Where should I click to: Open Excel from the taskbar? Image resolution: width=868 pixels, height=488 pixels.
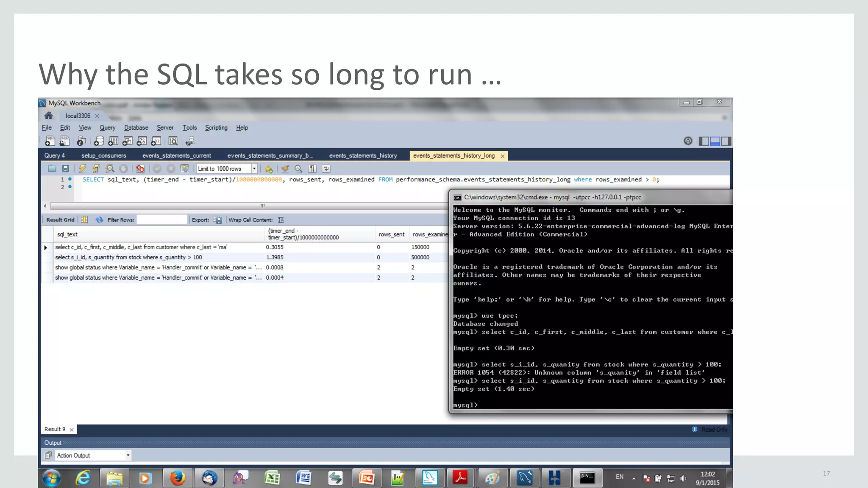point(272,478)
